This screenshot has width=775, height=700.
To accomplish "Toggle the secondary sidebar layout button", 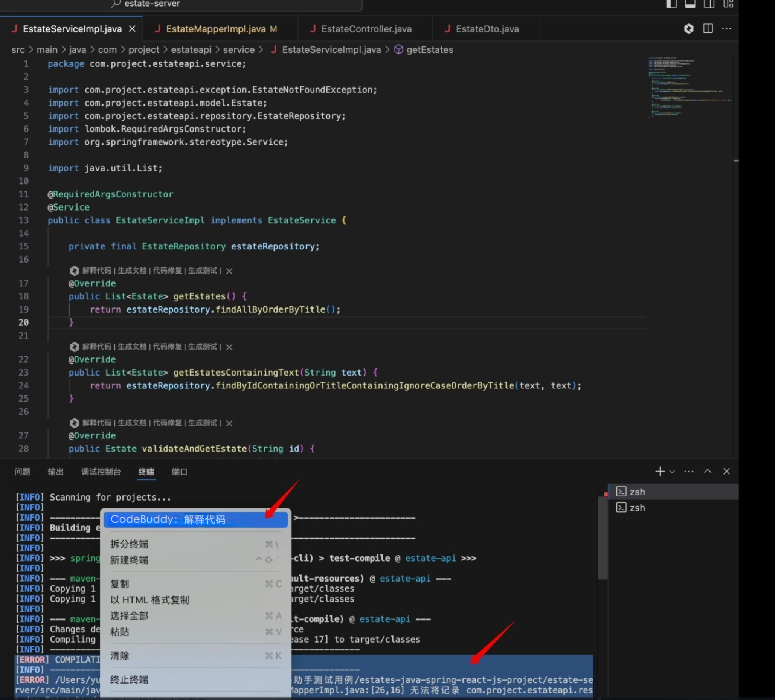I will point(709,4).
